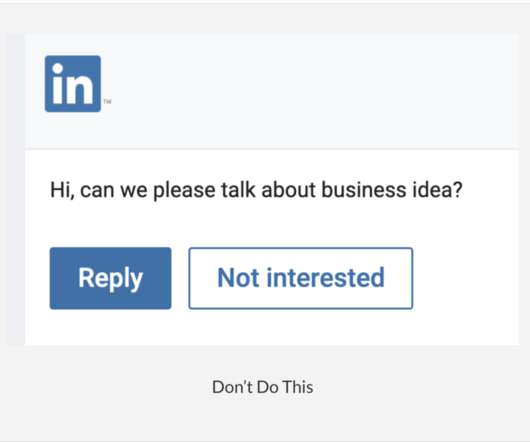
Task: Click the word "please" in the message
Action: pos(184,191)
